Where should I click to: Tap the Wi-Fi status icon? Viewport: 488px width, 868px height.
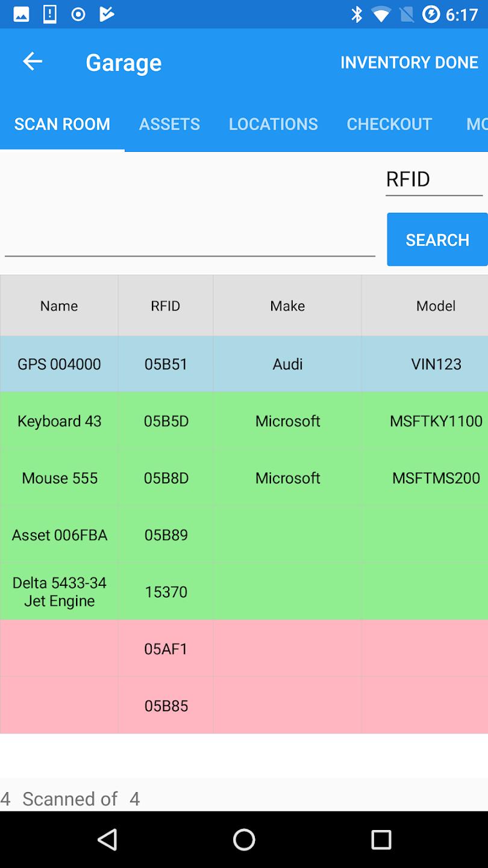point(381,14)
